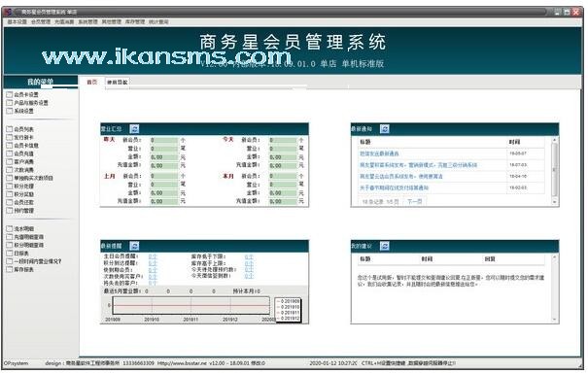Open 会员卡信息 in the sidebar
Screen dimensions: 588x374
22,146
